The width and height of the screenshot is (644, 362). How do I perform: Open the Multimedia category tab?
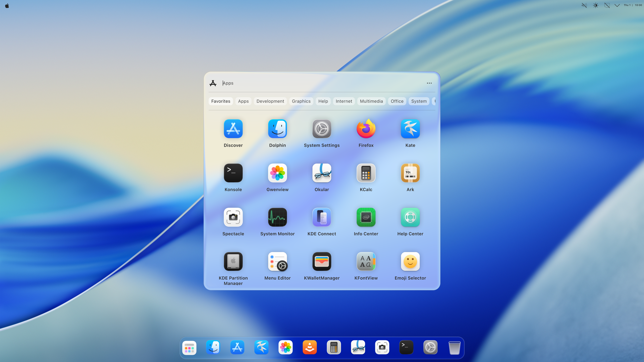click(371, 101)
